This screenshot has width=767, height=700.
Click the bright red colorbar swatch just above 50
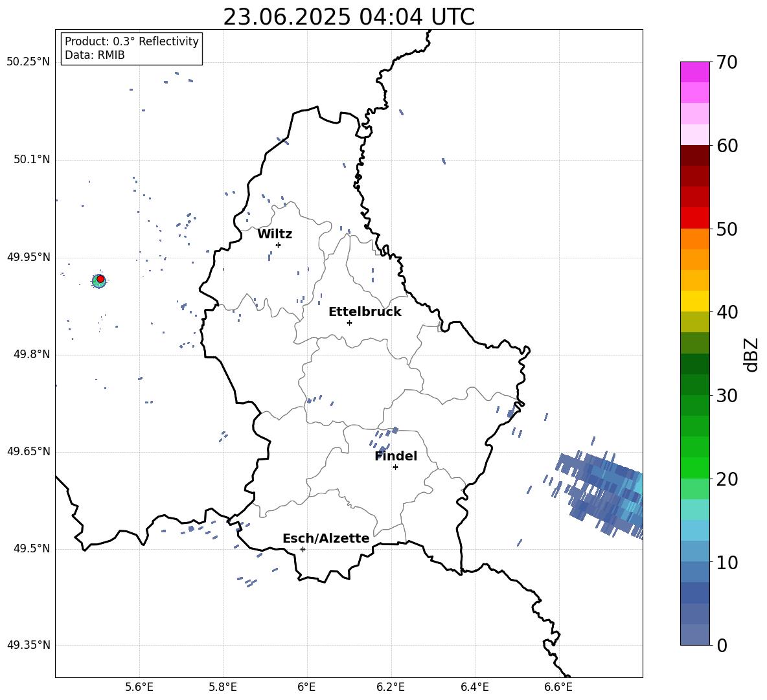coord(694,218)
